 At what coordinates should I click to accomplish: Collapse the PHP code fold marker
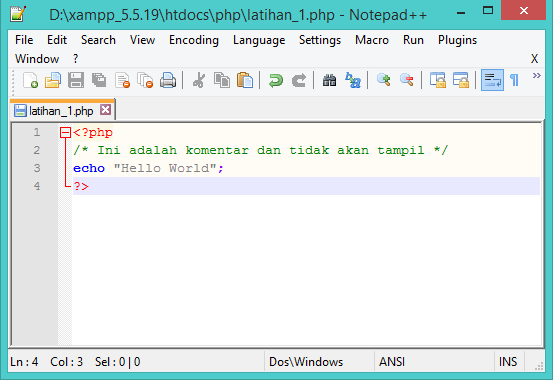tap(65, 133)
